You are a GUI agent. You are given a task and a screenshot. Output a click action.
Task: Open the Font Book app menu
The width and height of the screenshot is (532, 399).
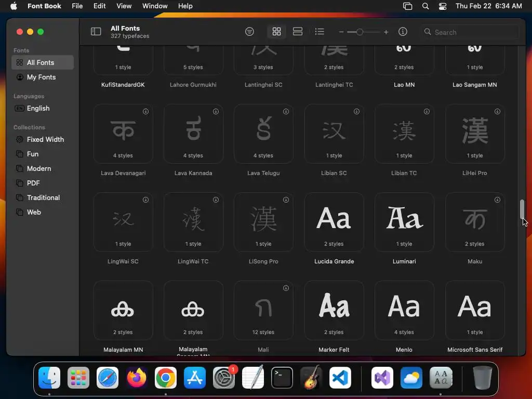pyautogui.click(x=44, y=6)
